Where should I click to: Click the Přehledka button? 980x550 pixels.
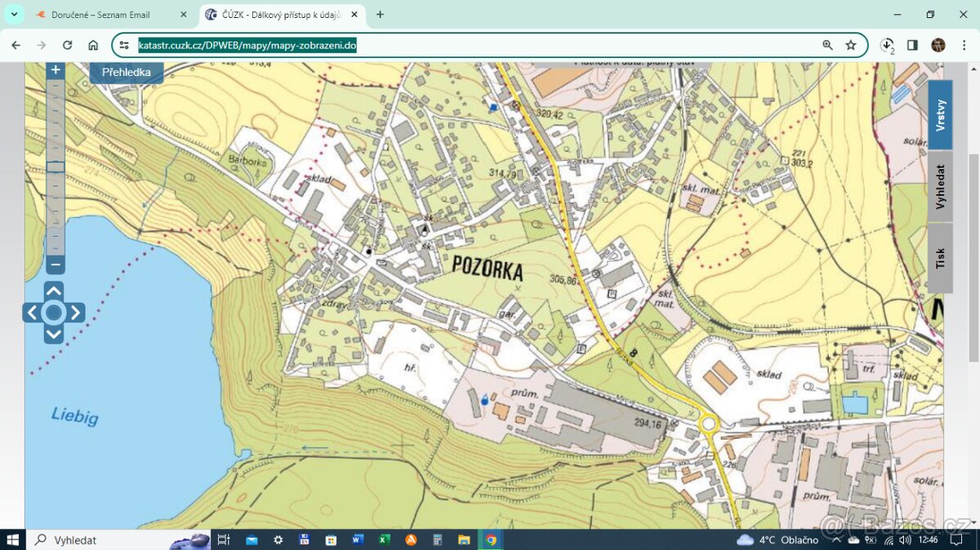click(127, 72)
